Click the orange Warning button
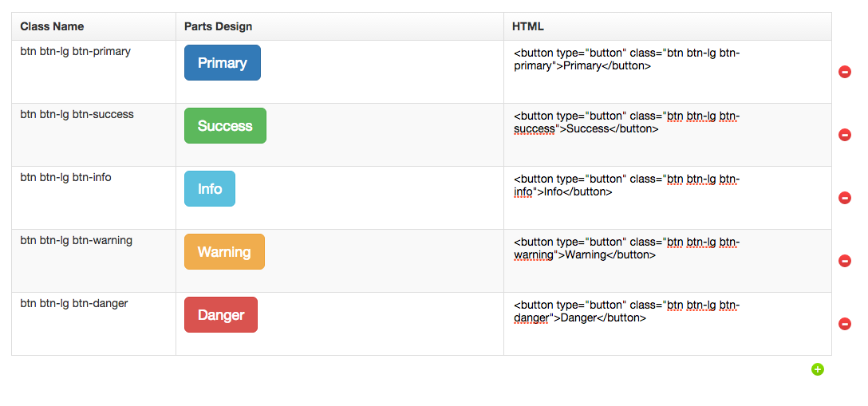This screenshot has width=868, height=406. coord(224,252)
